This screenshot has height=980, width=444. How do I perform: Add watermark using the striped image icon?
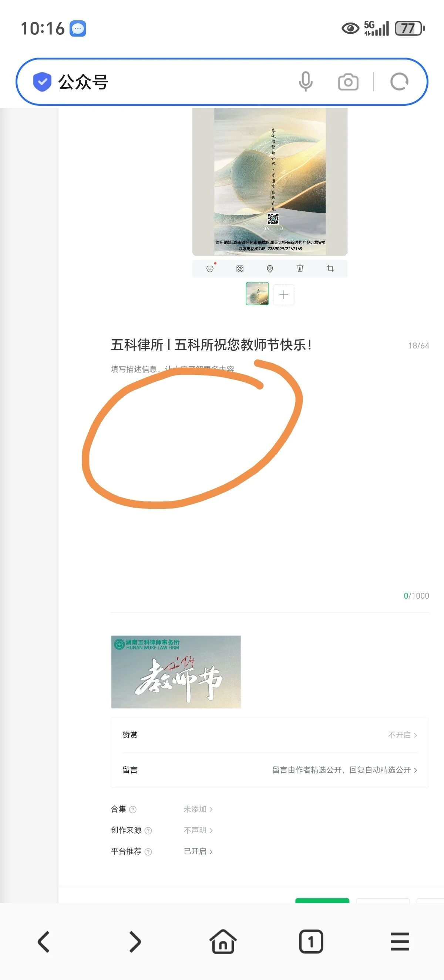click(x=240, y=269)
